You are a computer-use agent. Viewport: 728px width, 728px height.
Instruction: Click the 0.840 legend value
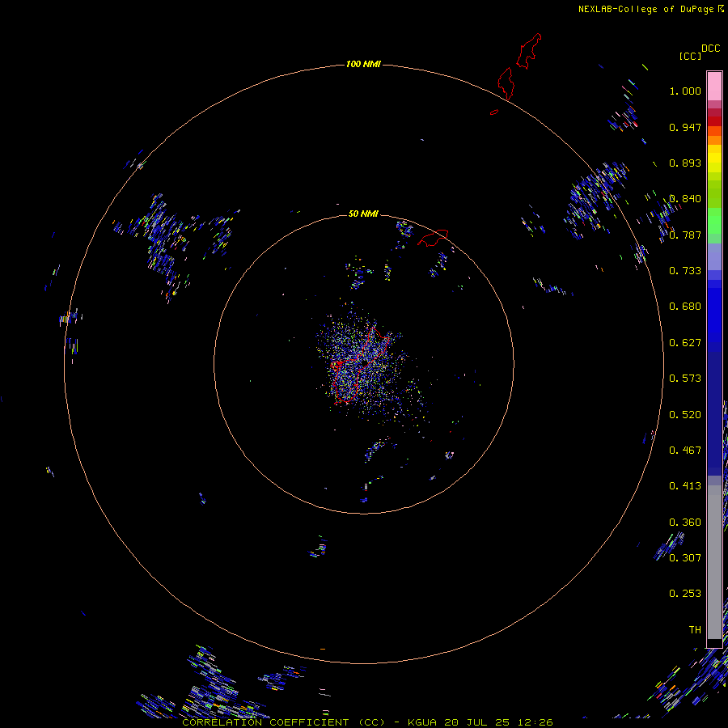pyautogui.click(x=685, y=199)
